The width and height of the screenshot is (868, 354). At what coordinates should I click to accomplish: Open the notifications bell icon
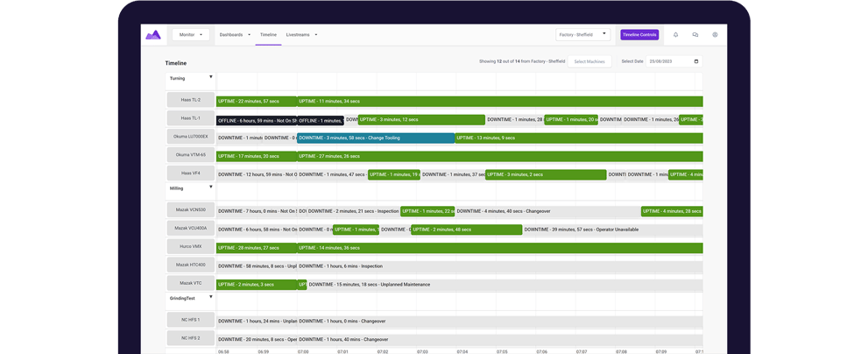tap(675, 35)
